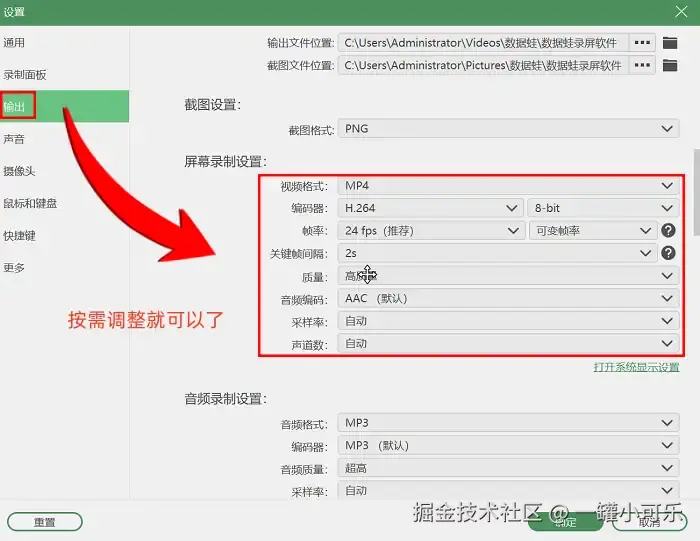Expand video sample rate 自动 dropdown

[x=508, y=321]
